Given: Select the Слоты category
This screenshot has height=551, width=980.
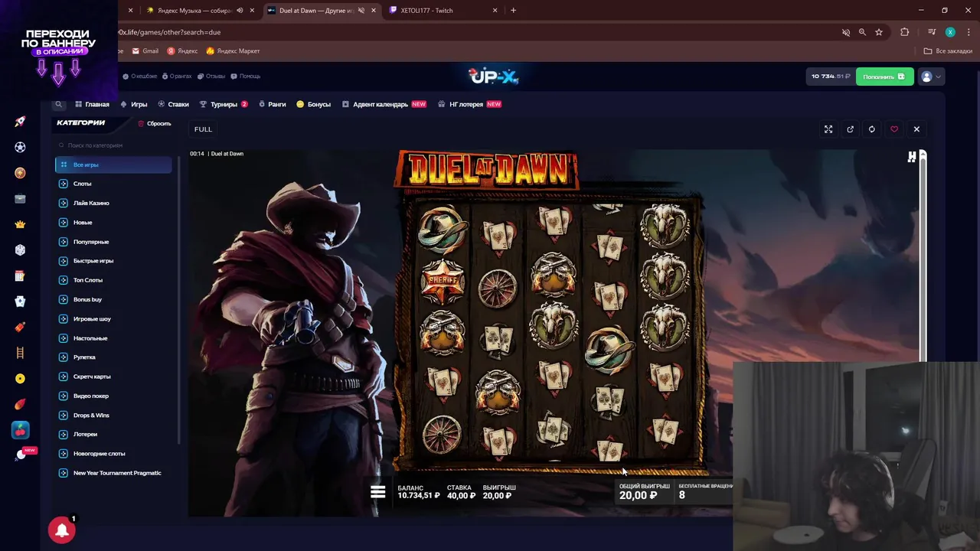Looking at the screenshot, I should click(113, 184).
